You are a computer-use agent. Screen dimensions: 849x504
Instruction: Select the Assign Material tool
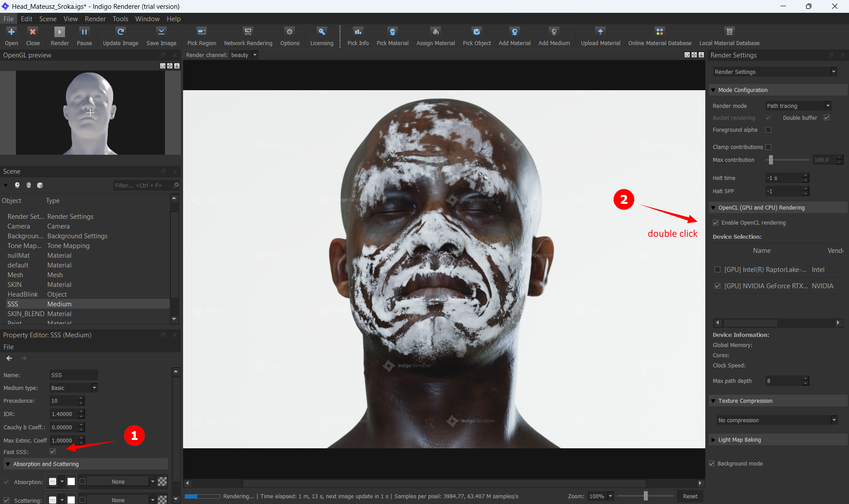pyautogui.click(x=435, y=32)
